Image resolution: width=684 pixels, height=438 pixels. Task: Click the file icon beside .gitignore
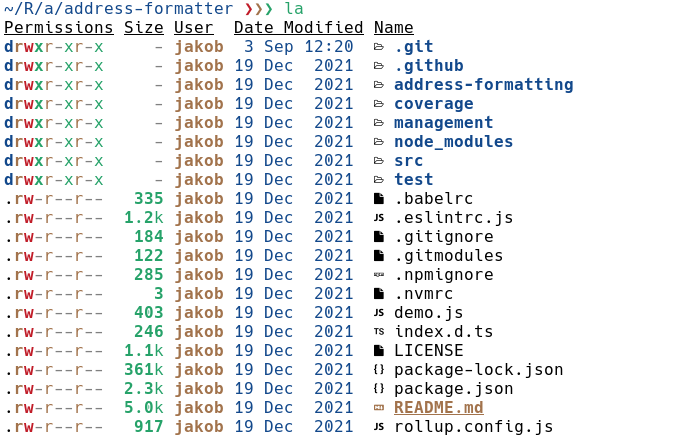tap(379, 237)
